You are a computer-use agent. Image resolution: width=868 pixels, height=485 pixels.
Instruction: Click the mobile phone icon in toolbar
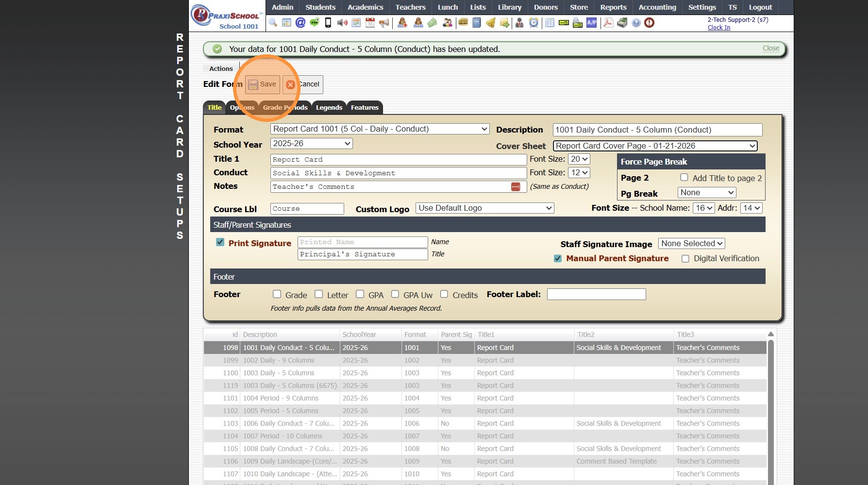pyautogui.click(x=328, y=23)
